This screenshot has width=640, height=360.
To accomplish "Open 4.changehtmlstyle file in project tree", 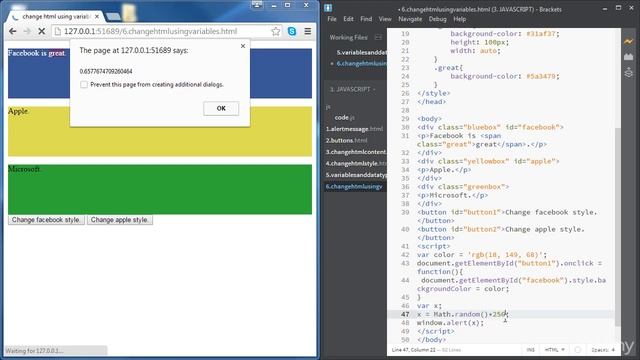I will [x=356, y=163].
